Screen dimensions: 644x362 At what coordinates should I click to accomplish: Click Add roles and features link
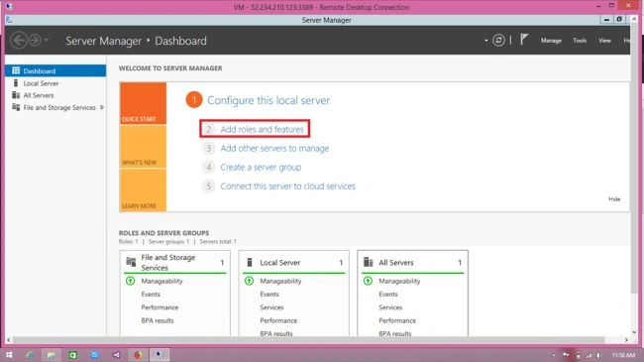pyautogui.click(x=262, y=129)
